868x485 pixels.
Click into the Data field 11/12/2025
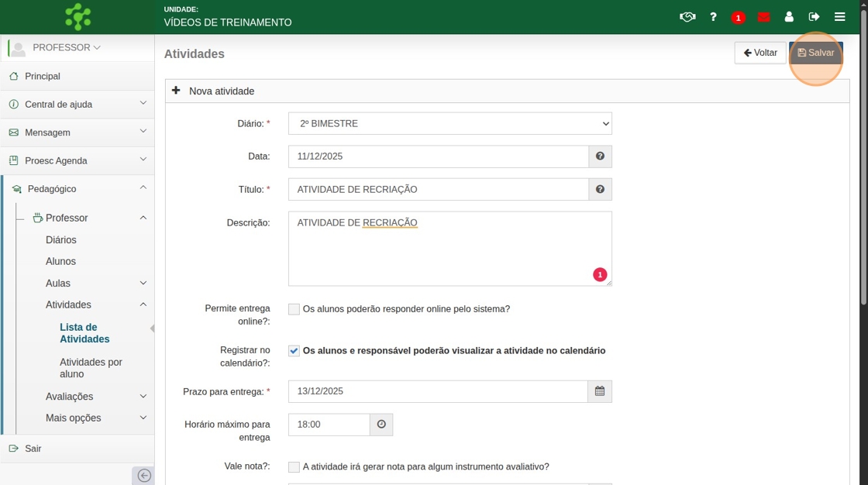[x=439, y=157]
